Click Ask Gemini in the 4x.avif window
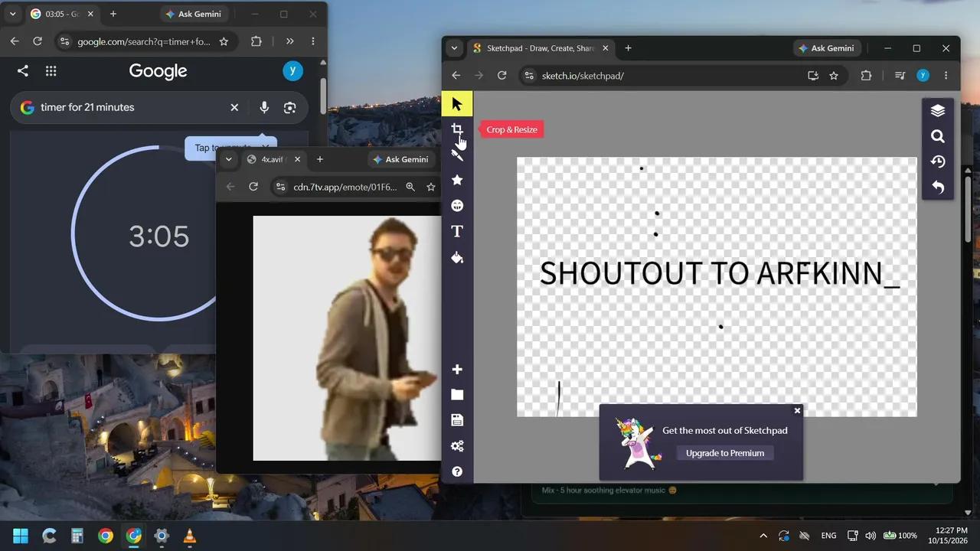Viewport: 980px width, 551px height. coord(400,159)
